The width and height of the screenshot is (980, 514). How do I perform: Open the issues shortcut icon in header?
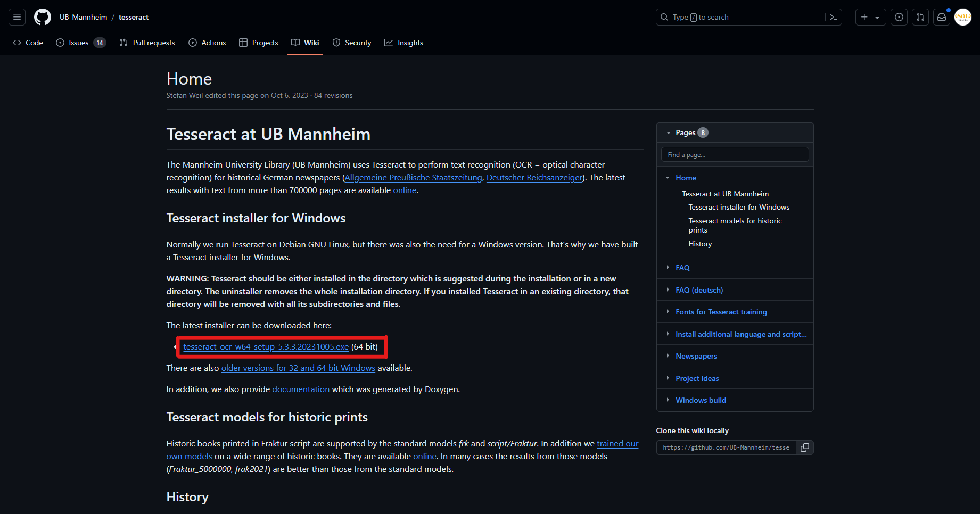(x=899, y=17)
